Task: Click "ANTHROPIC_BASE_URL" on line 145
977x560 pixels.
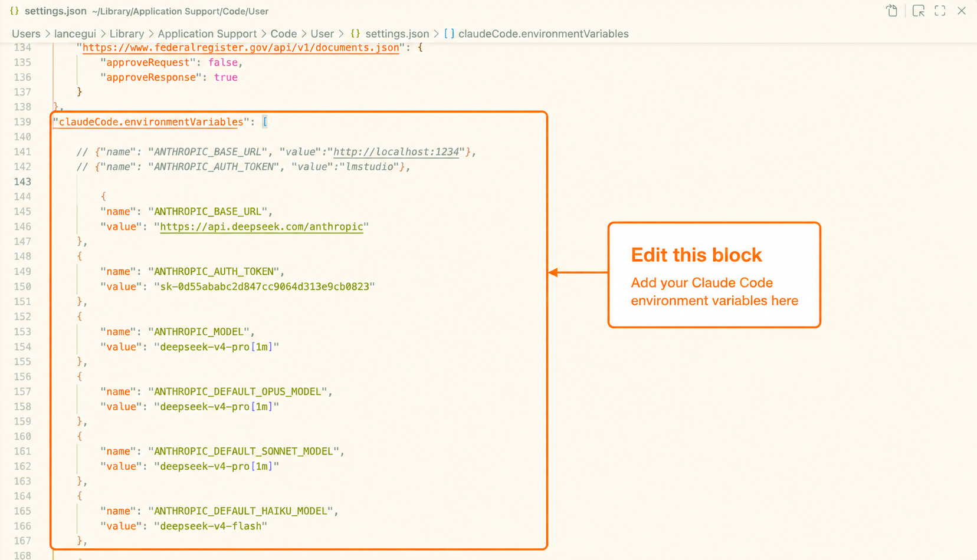Action: 208,212
